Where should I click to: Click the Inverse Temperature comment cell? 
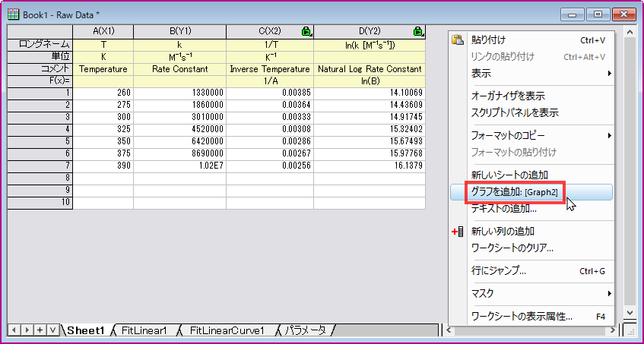pos(270,69)
